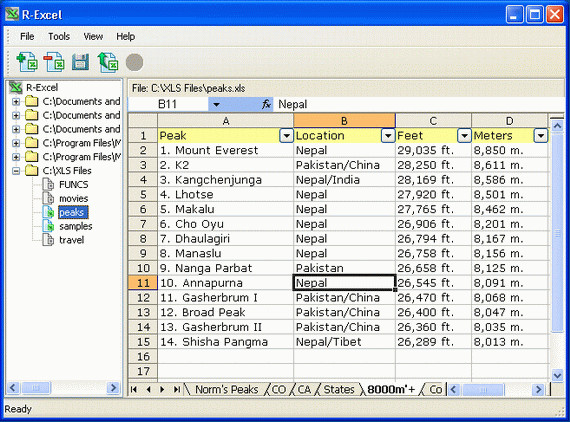Open the cell name box dropdown arrow
This screenshot has height=422, width=570.
(x=216, y=105)
